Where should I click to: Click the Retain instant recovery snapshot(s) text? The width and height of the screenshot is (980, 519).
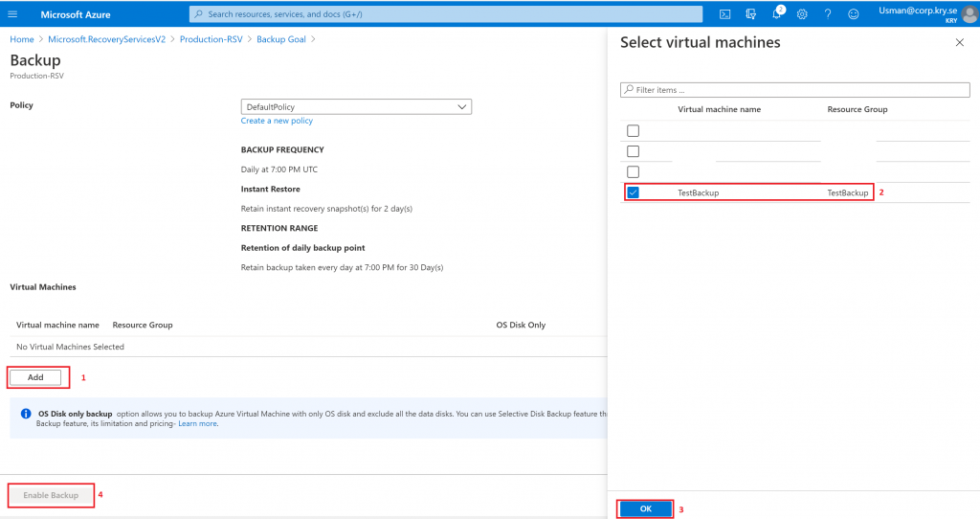pos(326,208)
